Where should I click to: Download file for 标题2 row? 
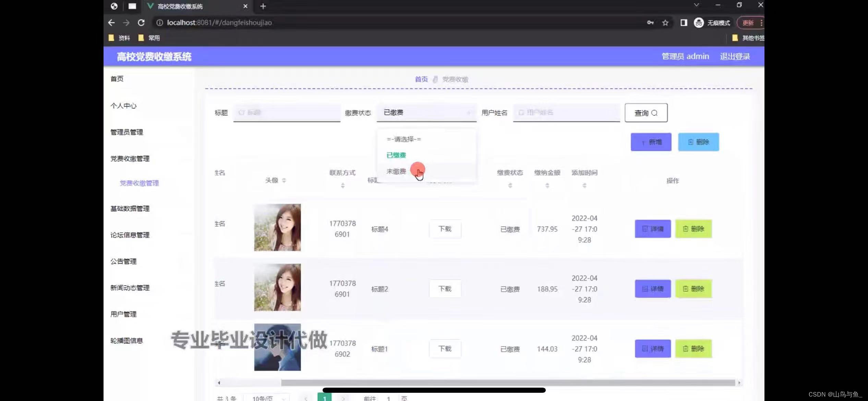point(445,289)
